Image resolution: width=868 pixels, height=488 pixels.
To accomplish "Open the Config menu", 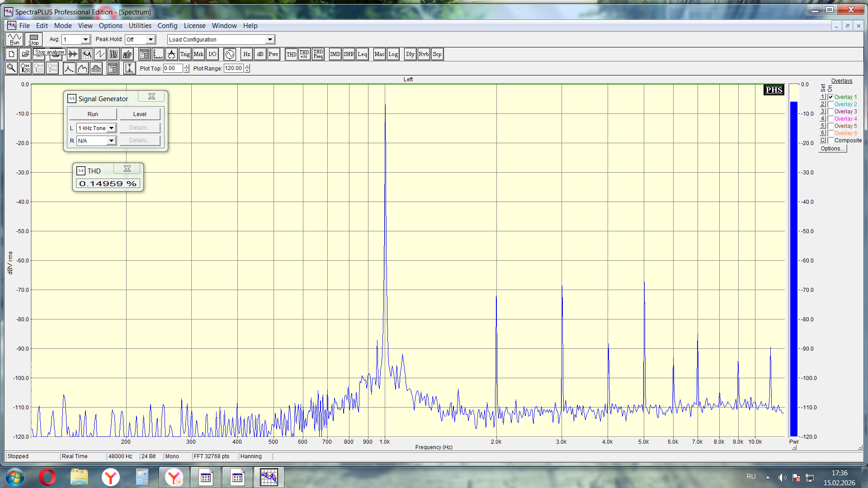I will tap(167, 26).
